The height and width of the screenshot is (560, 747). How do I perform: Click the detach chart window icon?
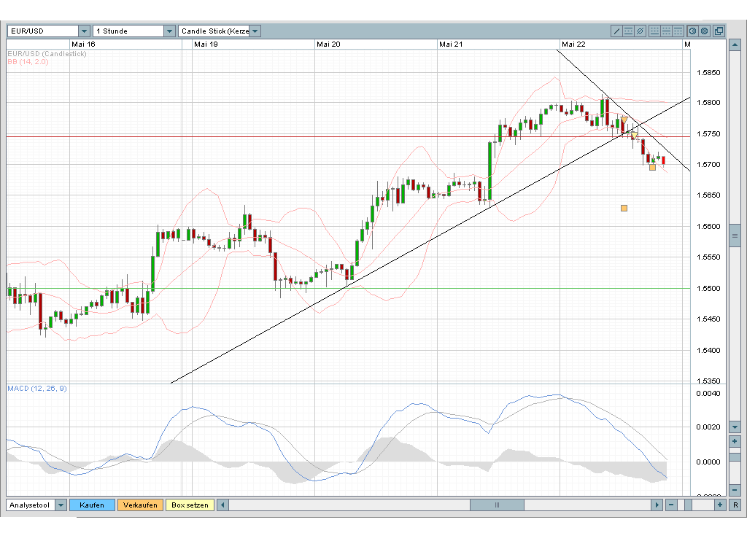tap(719, 31)
